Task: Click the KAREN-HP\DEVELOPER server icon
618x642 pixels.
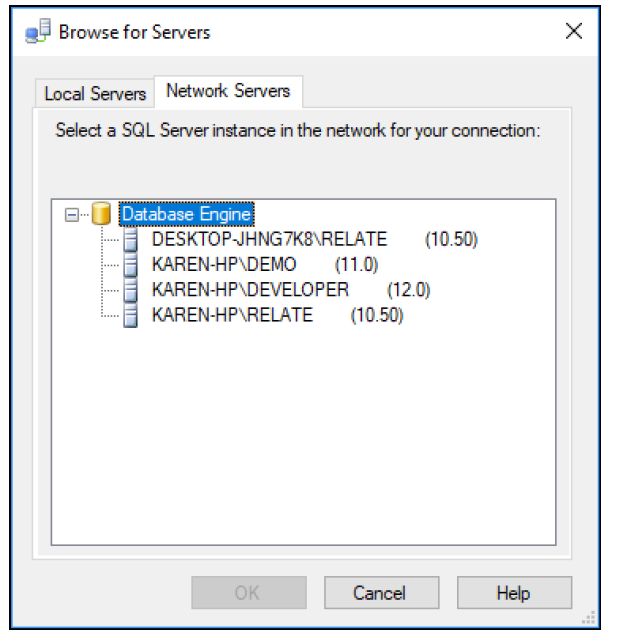Action: click(131, 290)
